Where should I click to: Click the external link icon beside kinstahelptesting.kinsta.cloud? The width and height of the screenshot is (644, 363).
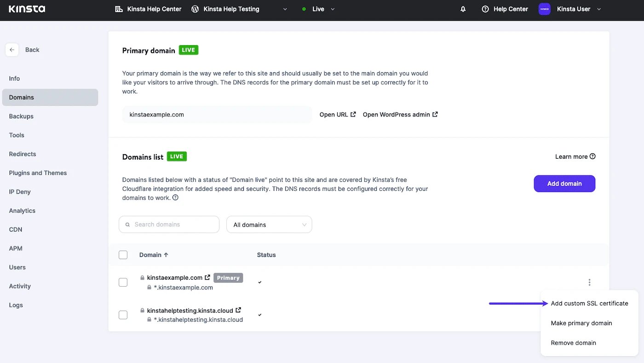[x=238, y=311]
